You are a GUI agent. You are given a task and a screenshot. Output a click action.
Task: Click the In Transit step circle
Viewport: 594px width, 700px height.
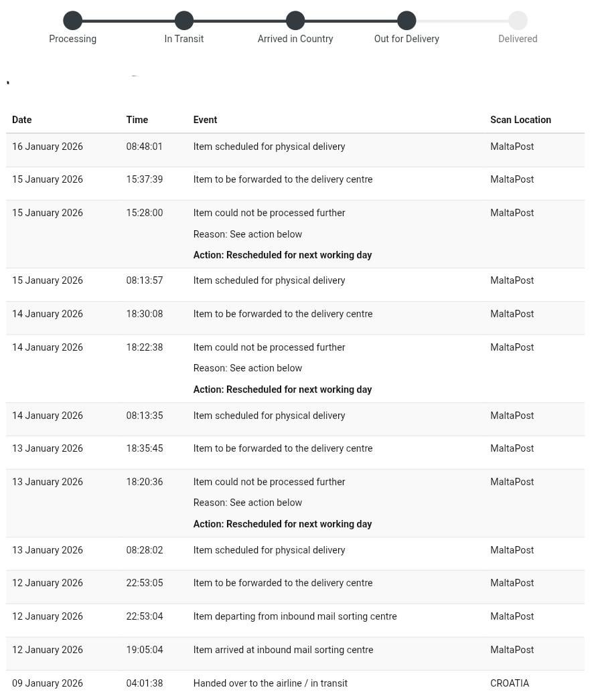[x=183, y=21]
